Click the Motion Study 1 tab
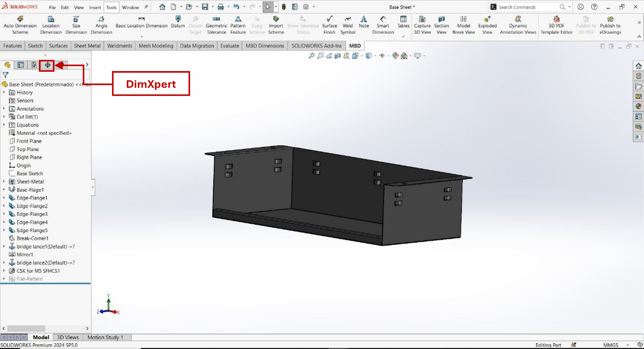Image resolution: width=644 pixels, height=349 pixels. (x=105, y=337)
